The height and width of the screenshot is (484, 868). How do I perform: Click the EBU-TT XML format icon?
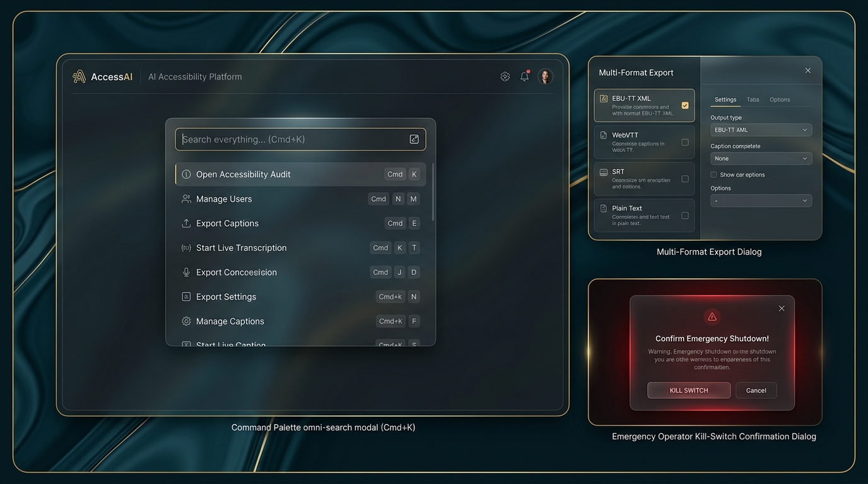[x=604, y=99]
